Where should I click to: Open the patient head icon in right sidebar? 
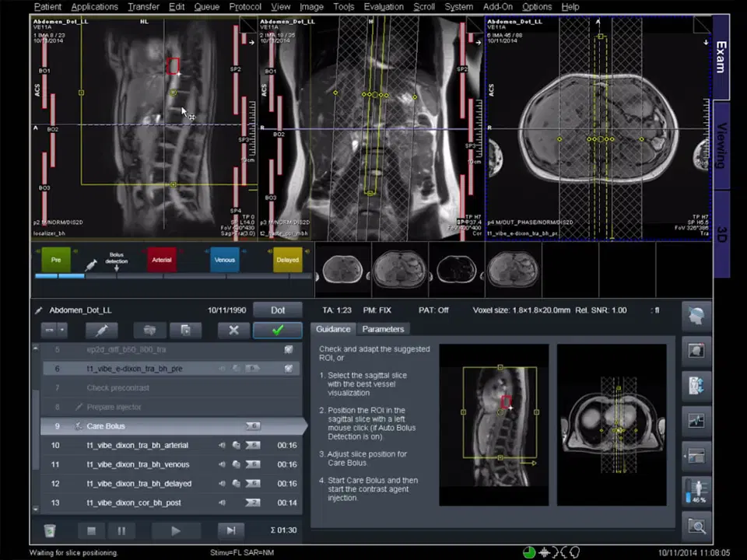click(696, 317)
